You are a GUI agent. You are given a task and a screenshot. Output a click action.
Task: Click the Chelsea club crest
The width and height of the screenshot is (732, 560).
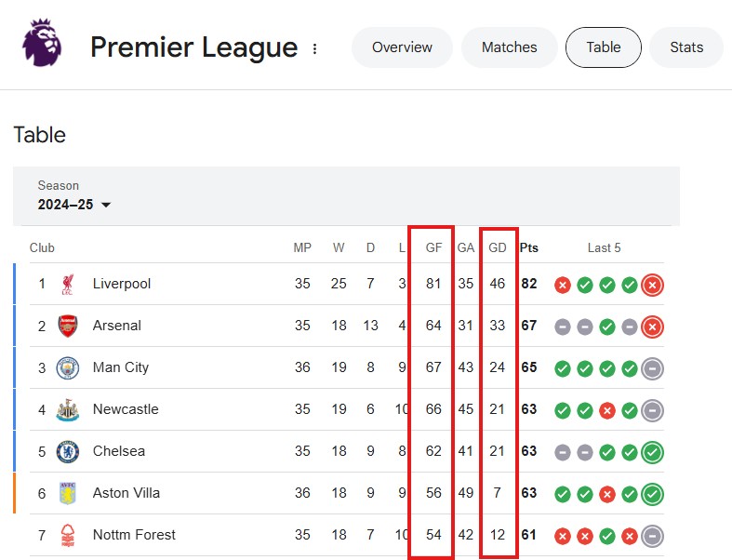[68, 451]
